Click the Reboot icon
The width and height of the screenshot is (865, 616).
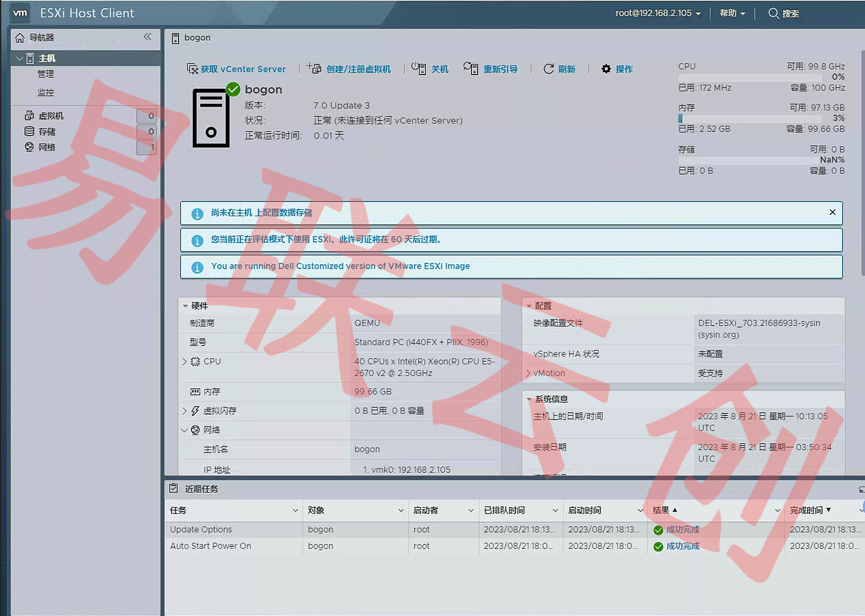pyautogui.click(x=471, y=68)
